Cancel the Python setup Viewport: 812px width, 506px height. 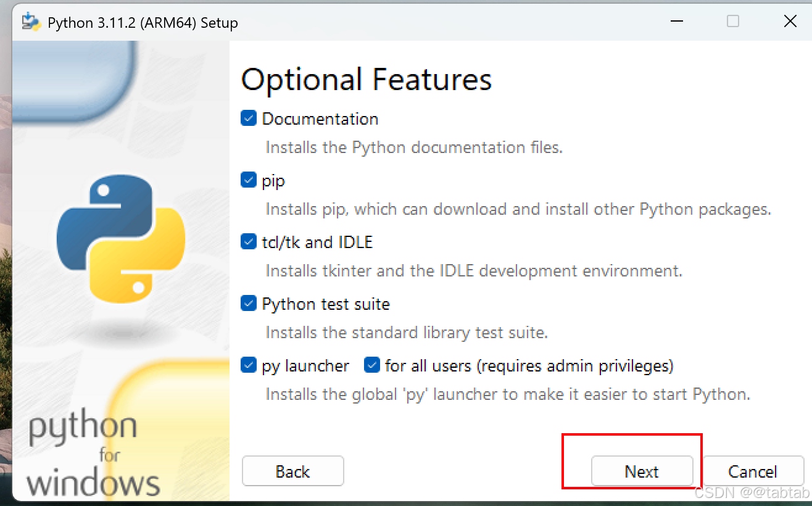(752, 471)
